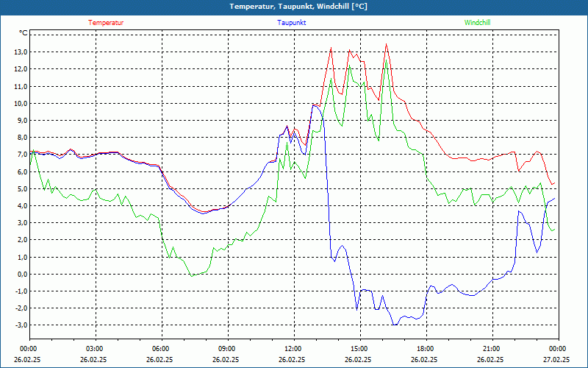
Task: Click the 2,0 y-axis value
Action: pyautogui.click(x=23, y=240)
